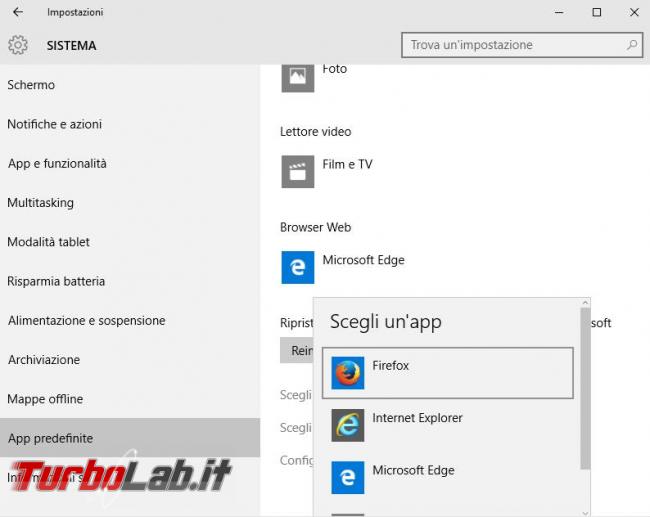Click the Foto label
650x517 pixels.
[335, 69]
